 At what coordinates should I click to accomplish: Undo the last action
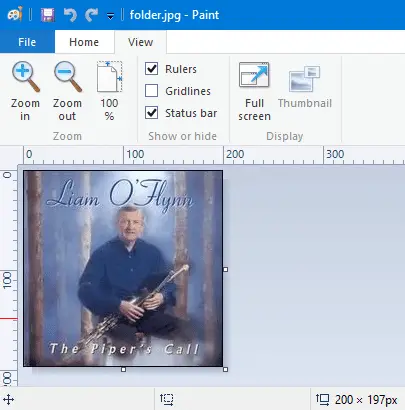70,15
